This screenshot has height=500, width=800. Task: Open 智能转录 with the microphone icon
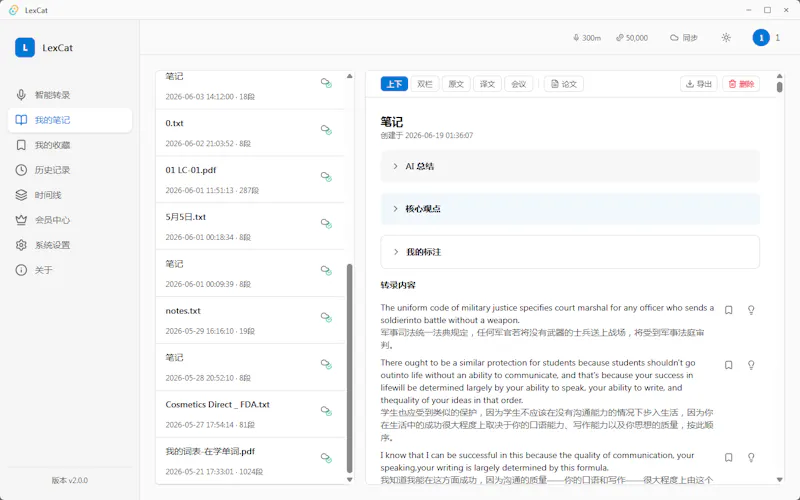pos(70,95)
